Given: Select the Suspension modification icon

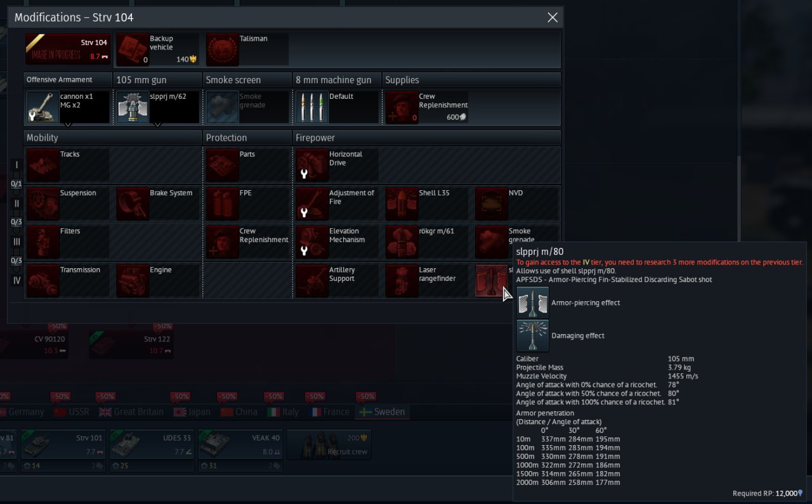Looking at the screenshot, I should click(x=43, y=204).
